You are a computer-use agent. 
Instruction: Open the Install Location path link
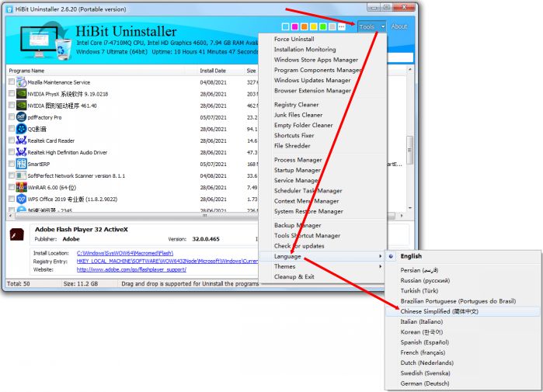click(125, 253)
